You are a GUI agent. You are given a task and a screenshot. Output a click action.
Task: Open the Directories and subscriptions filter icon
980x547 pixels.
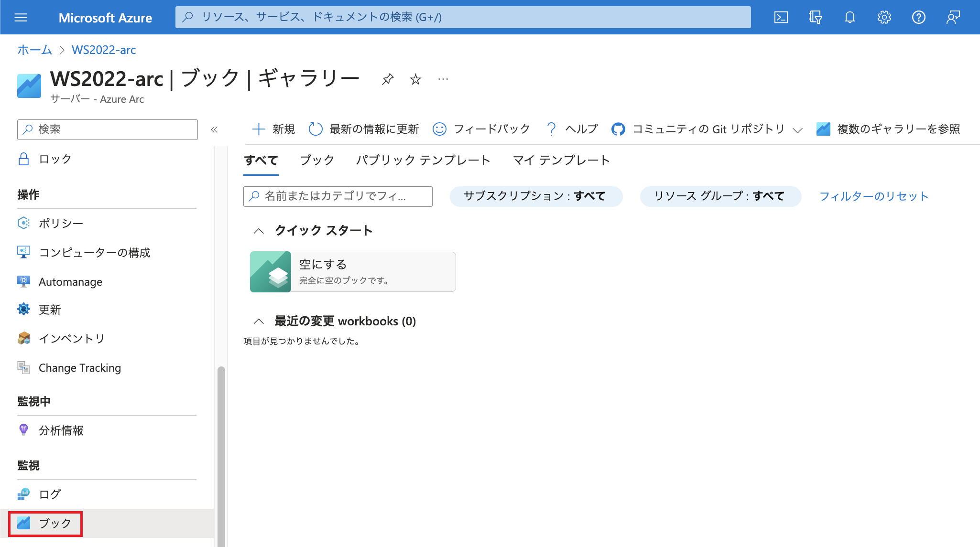815,18
